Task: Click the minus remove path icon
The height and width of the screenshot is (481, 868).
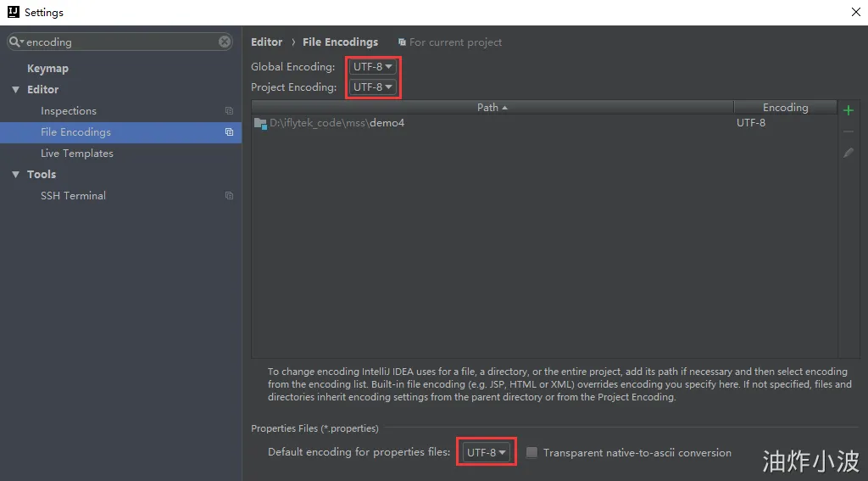Action: (x=848, y=131)
